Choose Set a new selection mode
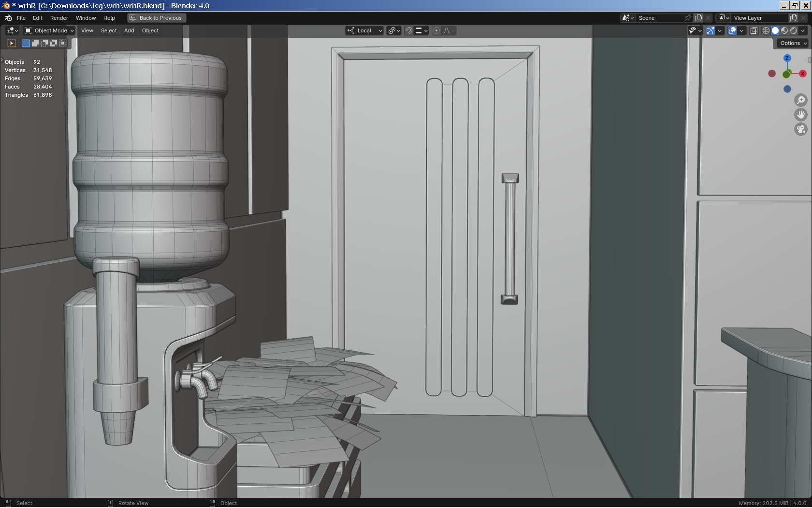 pyautogui.click(x=26, y=43)
